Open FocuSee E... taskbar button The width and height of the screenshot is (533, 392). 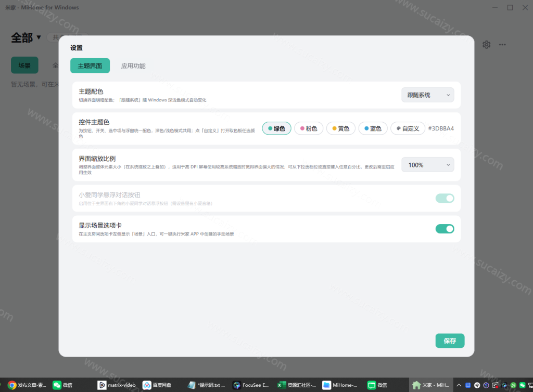[251, 385]
